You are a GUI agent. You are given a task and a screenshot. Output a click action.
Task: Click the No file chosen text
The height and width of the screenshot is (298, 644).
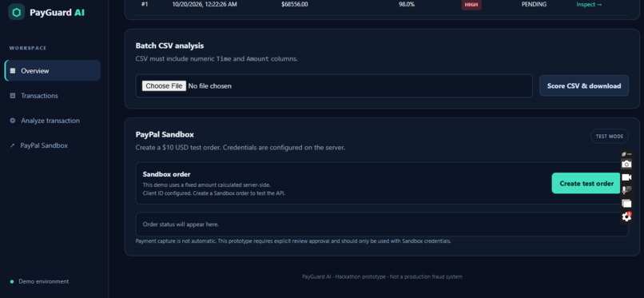coord(209,85)
